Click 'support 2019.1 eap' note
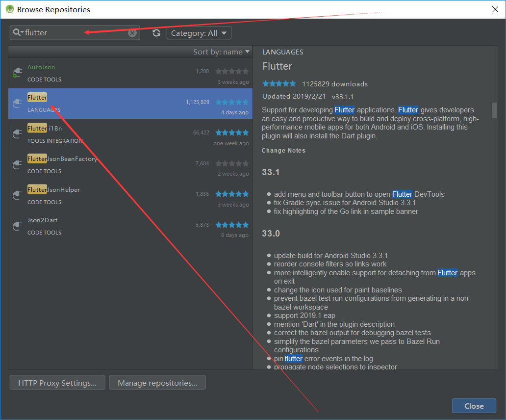Image resolution: width=506 pixels, height=420 pixels. pos(304,315)
